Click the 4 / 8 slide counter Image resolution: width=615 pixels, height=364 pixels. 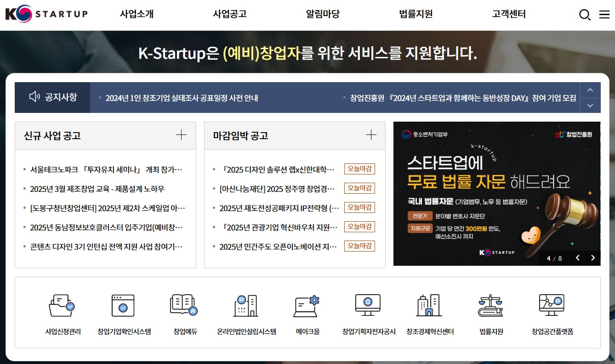click(x=554, y=258)
